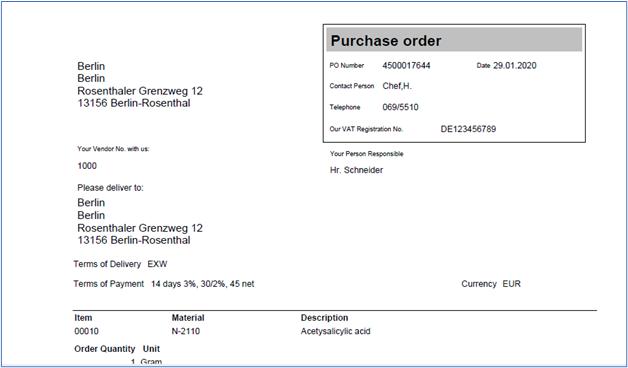Click Acetysalicylic acid description
This screenshot has height=368, width=628.
(x=336, y=332)
